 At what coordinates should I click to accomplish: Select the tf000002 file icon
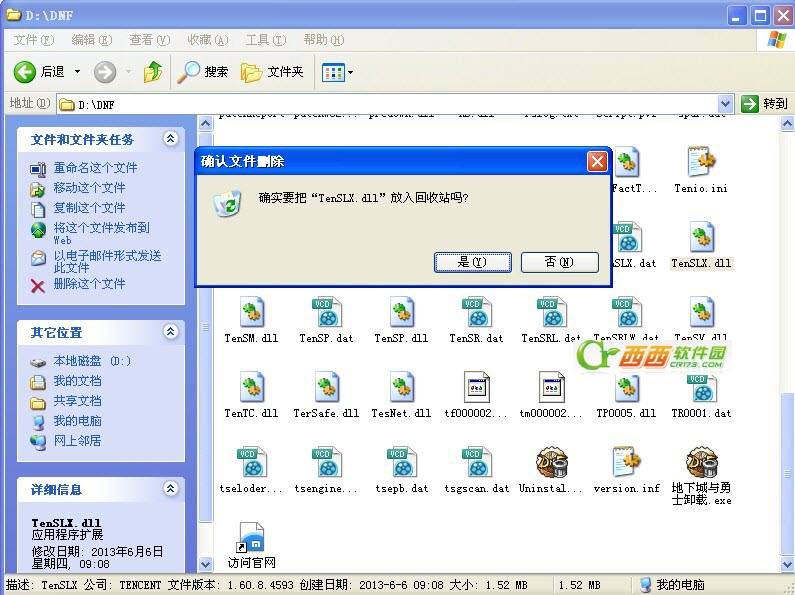pyautogui.click(x=477, y=387)
